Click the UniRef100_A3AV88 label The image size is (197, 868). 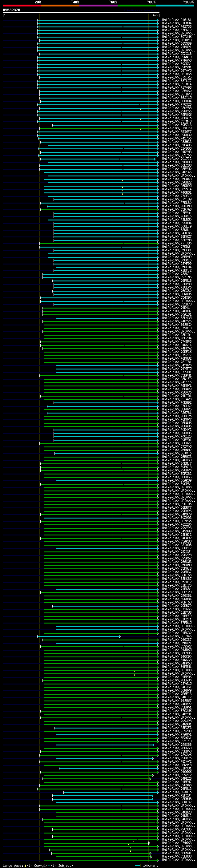176,108
